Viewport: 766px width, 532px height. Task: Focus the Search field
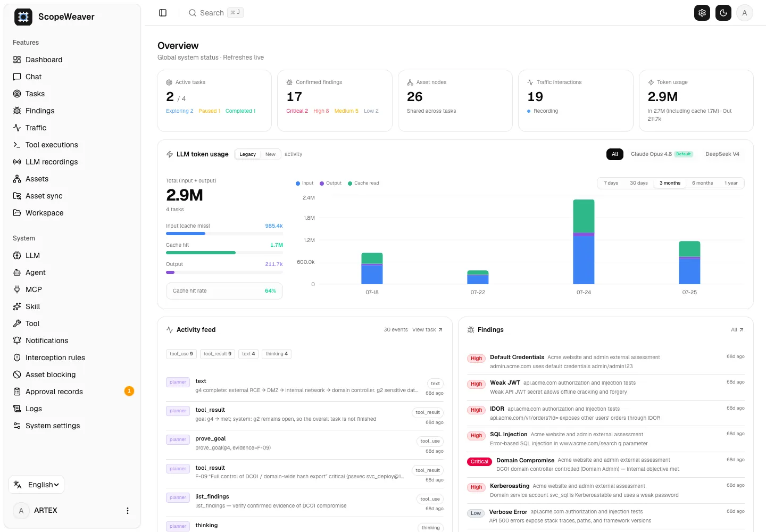click(215, 13)
